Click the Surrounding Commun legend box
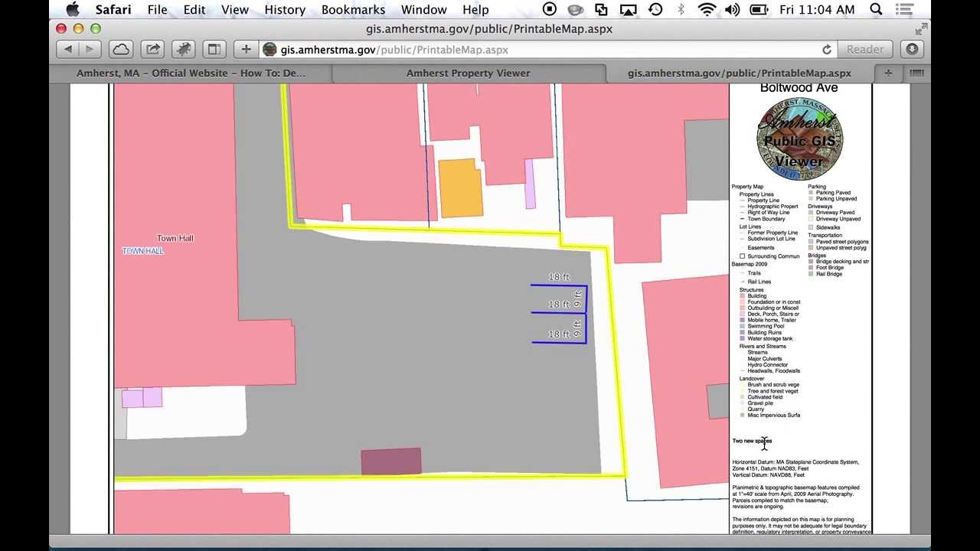This screenshot has height=551, width=980. 742,256
